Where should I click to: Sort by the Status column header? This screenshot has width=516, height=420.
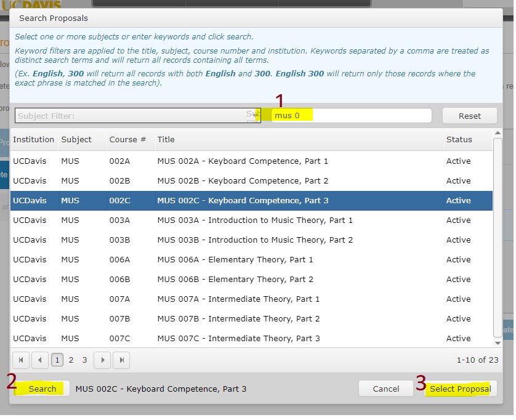point(470,140)
